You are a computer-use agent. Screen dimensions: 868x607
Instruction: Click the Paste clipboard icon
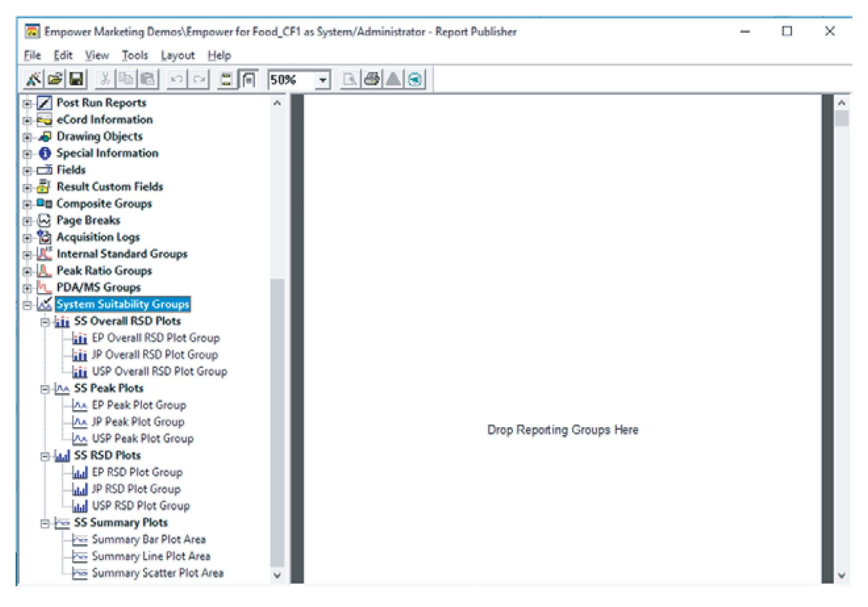[x=148, y=79]
